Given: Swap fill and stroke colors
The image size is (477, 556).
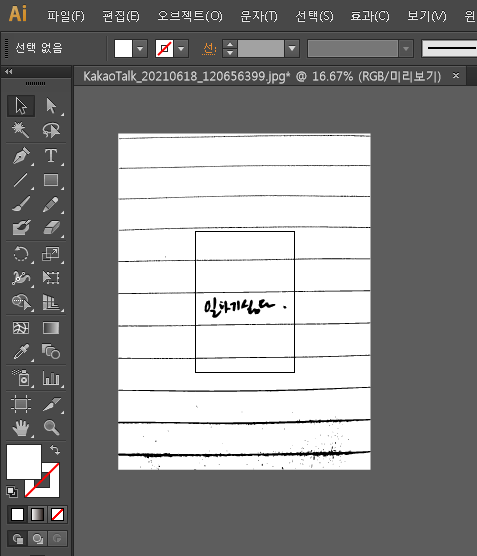Looking at the screenshot, I should (55, 450).
